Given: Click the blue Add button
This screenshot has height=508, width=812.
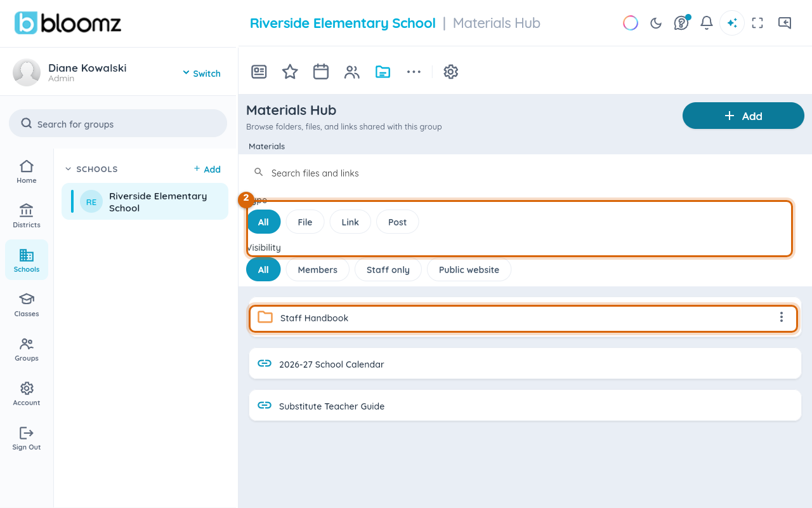Looking at the screenshot, I should (743, 116).
